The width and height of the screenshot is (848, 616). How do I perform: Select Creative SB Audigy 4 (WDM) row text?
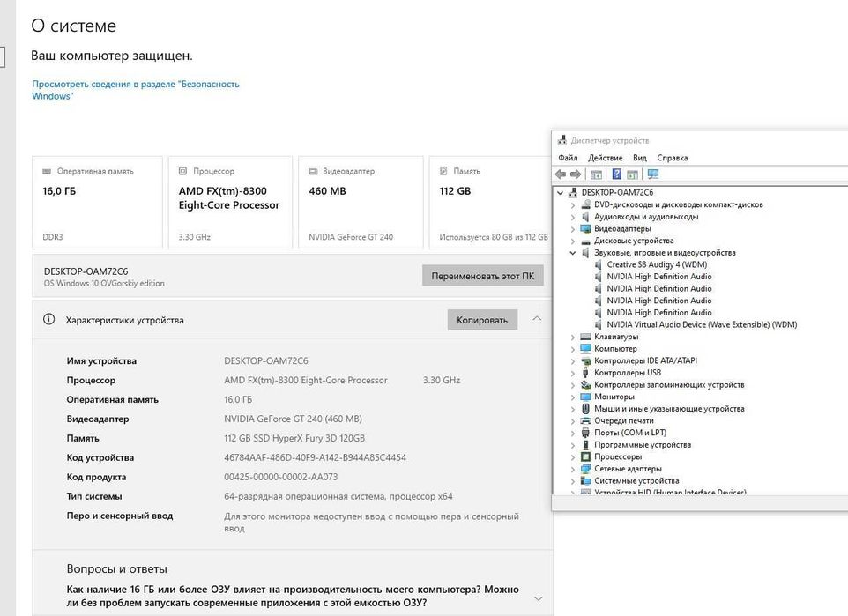click(x=657, y=264)
